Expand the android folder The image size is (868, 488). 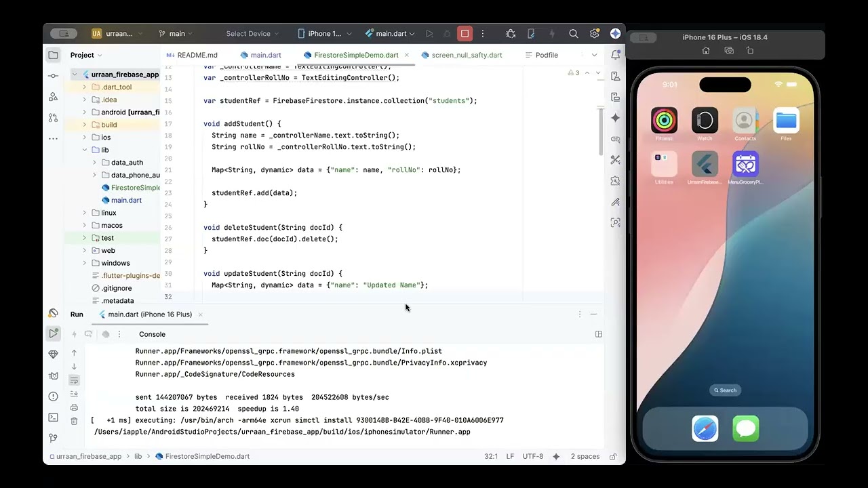pos(85,113)
